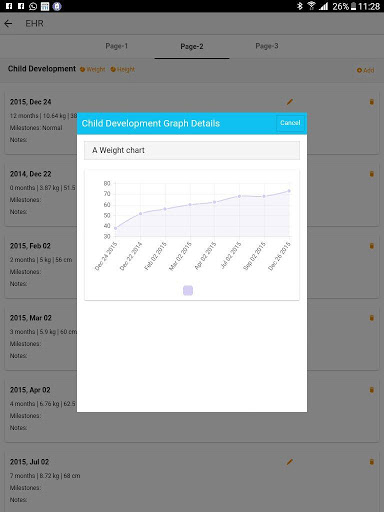Image resolution: width=384 pixels, height=512 pixels.
Task: Switch to the Page-1 tab
Action: tap(117, 46)
